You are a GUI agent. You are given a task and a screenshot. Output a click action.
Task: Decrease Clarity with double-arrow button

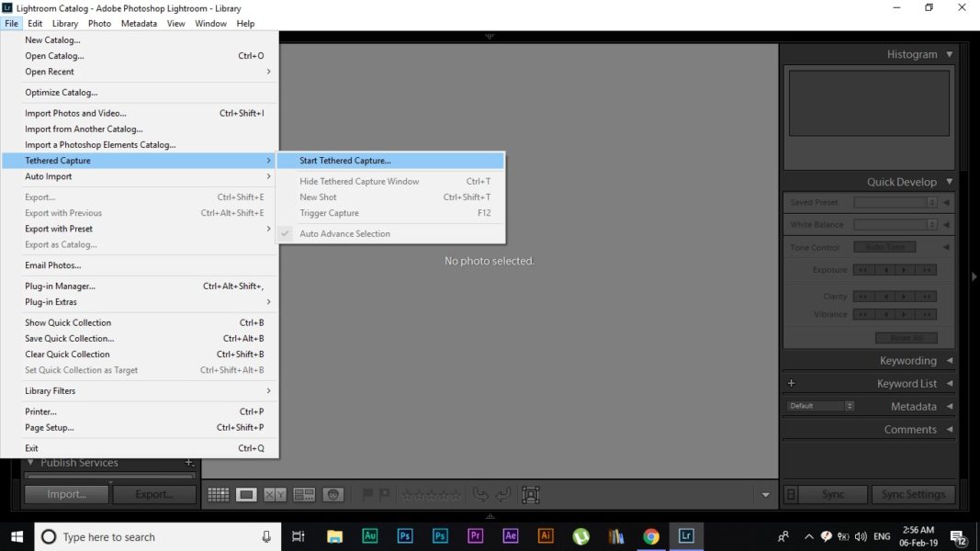pyautogui.click(x=863, y=296)
